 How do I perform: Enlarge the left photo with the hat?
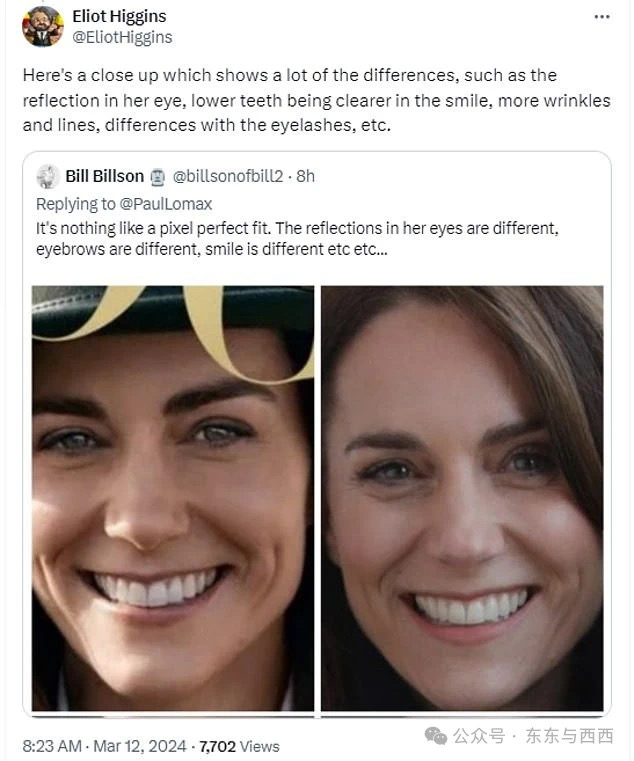pos(173,498)
